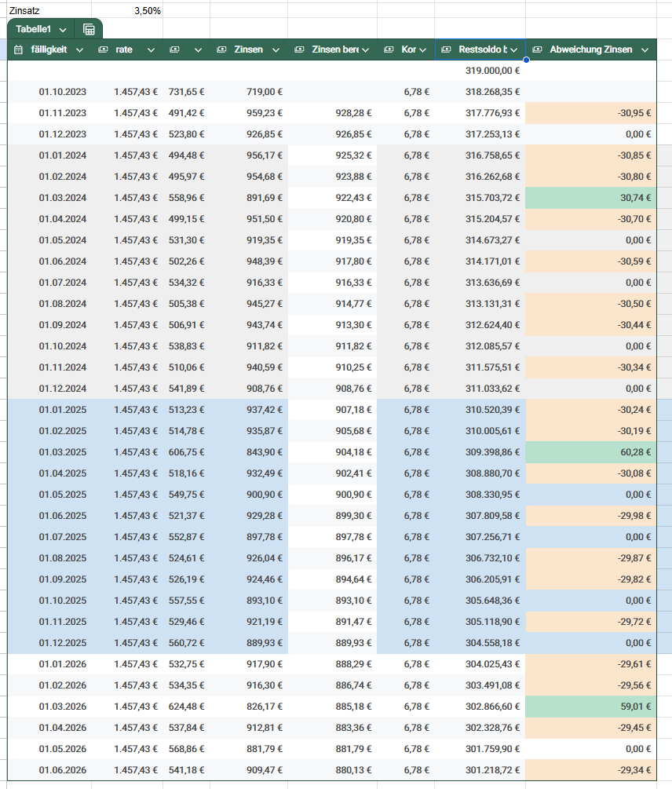Select the green deviation cell 60,28 €
The image size is (672, 789).
(591, 452)
